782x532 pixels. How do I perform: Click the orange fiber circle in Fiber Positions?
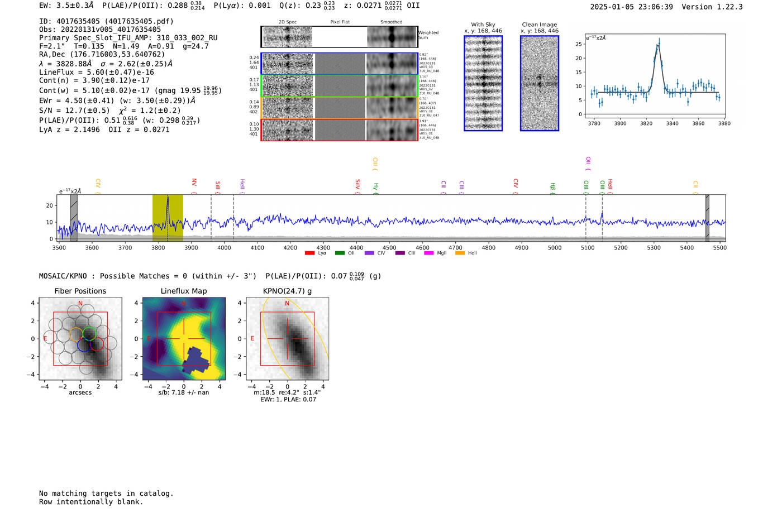coord(76,334)
